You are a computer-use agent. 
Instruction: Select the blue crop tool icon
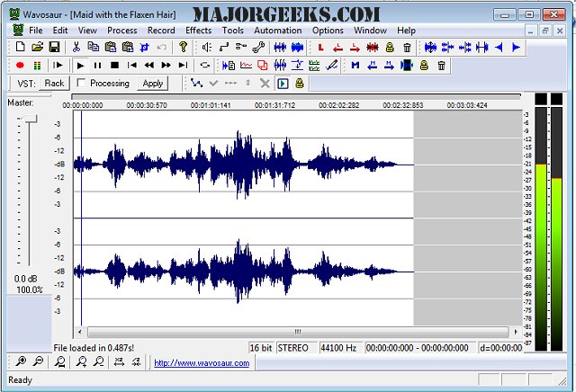pos(144,47)
